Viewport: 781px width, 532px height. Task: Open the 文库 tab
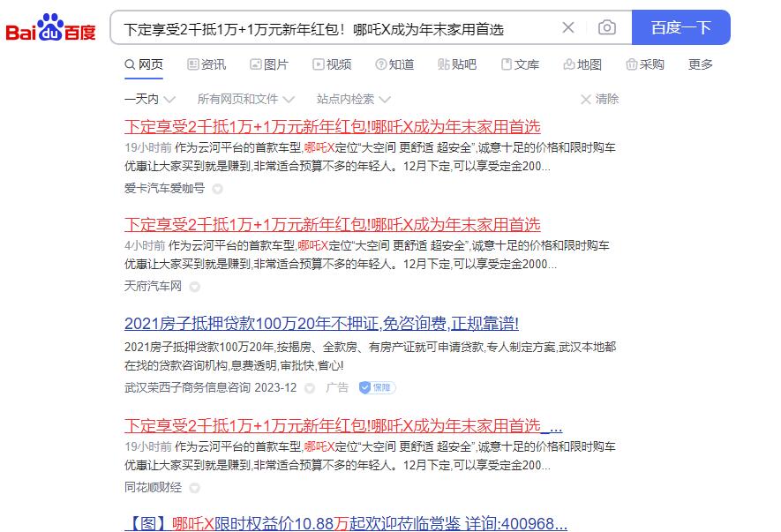click(x=520, y=64)
